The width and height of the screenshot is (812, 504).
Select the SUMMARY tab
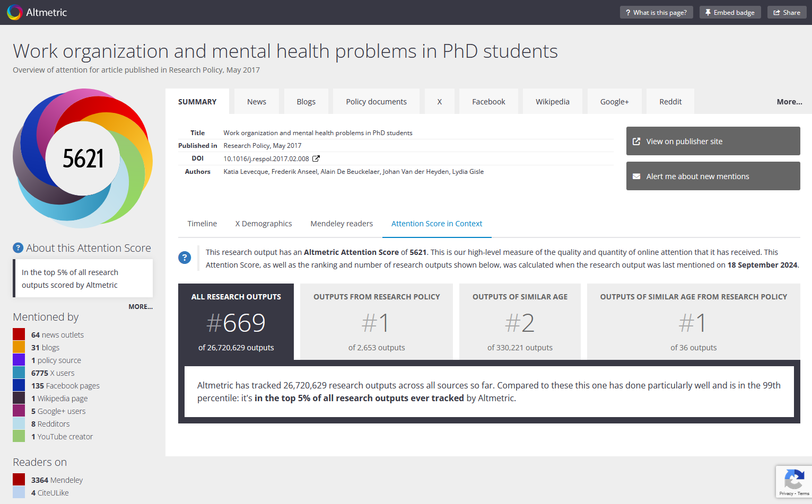[x=197, y=102]
